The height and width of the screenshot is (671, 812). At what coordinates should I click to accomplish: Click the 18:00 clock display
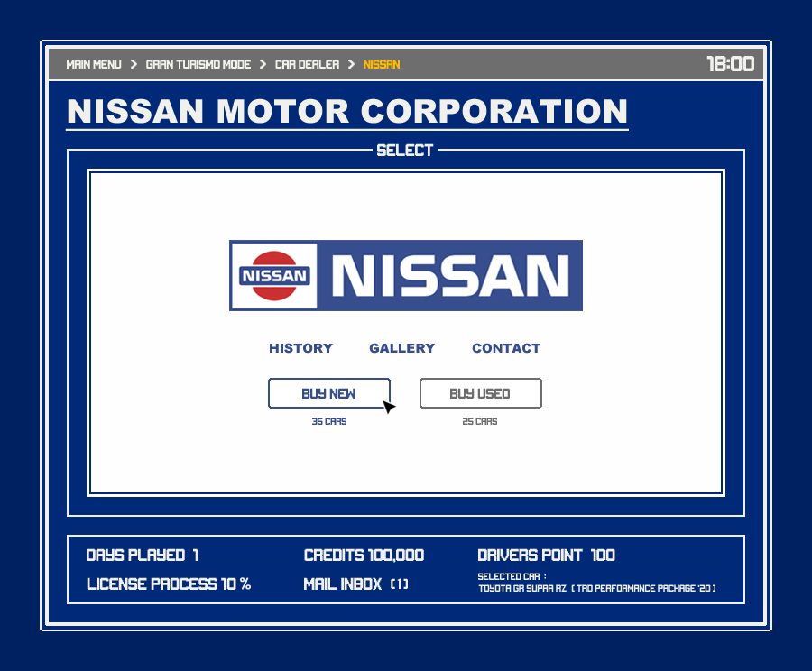(730, 64)
